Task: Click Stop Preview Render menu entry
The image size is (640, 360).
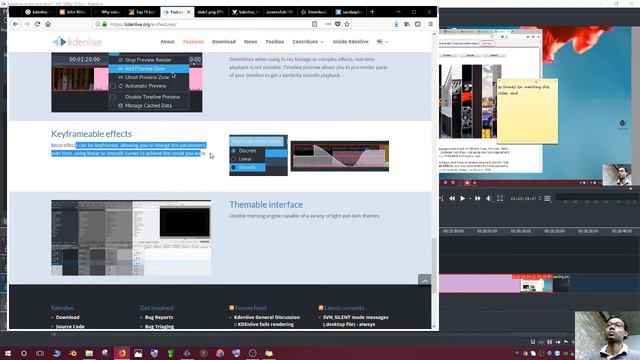Action: click(x=148, y=60)
